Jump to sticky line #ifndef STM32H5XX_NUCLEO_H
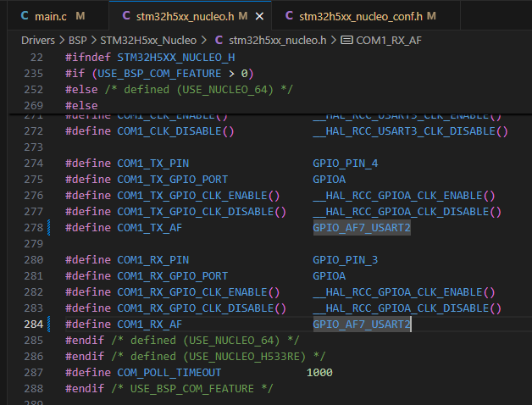The image size is (532, 405). point(150,58)
